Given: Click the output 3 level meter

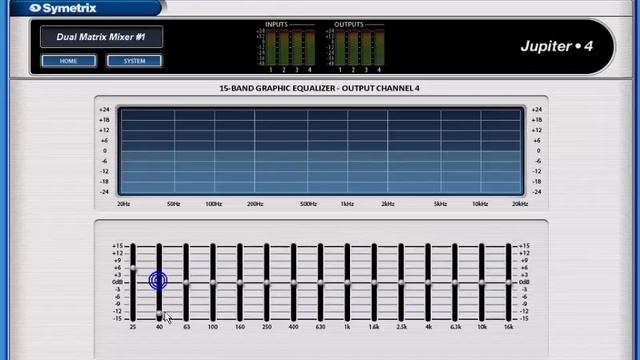Looking at the screenshot, I should 367,48.
